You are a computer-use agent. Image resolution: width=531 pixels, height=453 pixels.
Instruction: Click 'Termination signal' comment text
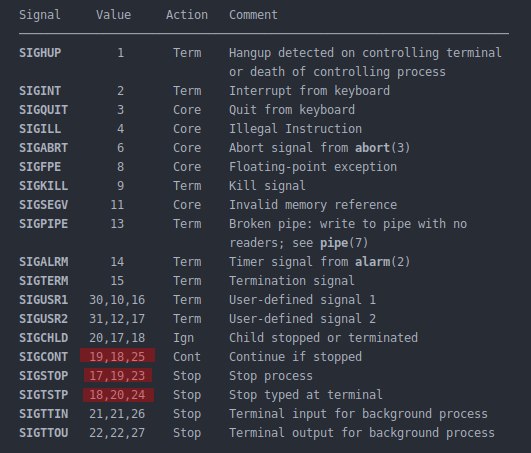tap(292, 281)
